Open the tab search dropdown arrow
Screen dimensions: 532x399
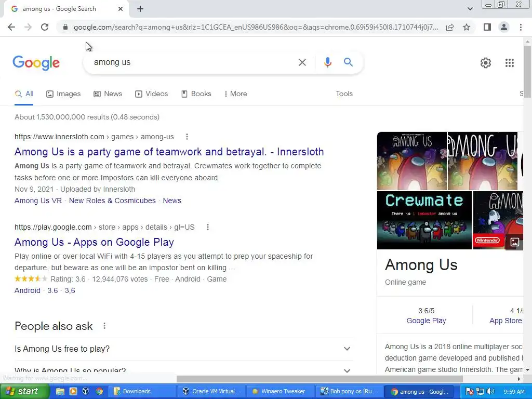coord(470,9)
